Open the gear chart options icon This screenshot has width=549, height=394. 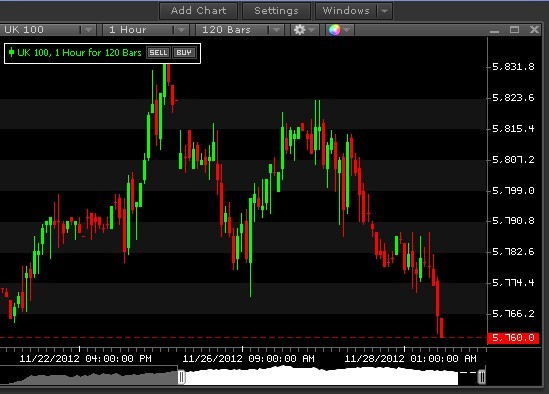tap(299, 30)
